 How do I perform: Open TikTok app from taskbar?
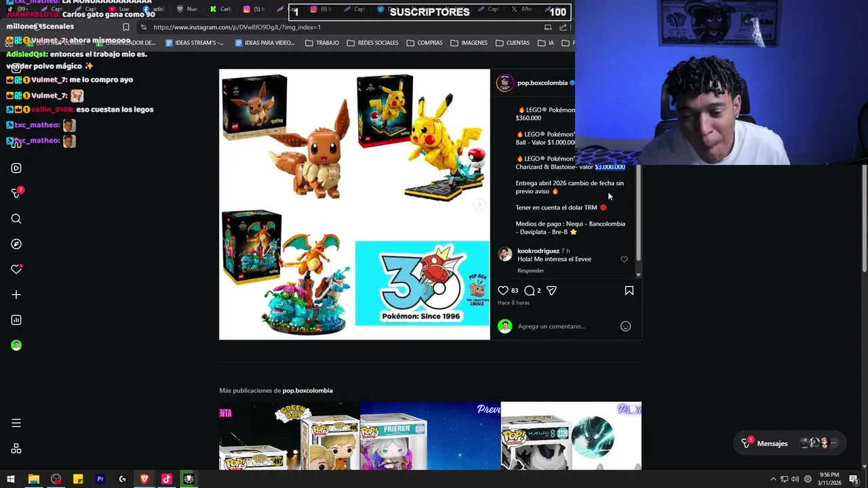pyautogui.click(x=167, y=479)
